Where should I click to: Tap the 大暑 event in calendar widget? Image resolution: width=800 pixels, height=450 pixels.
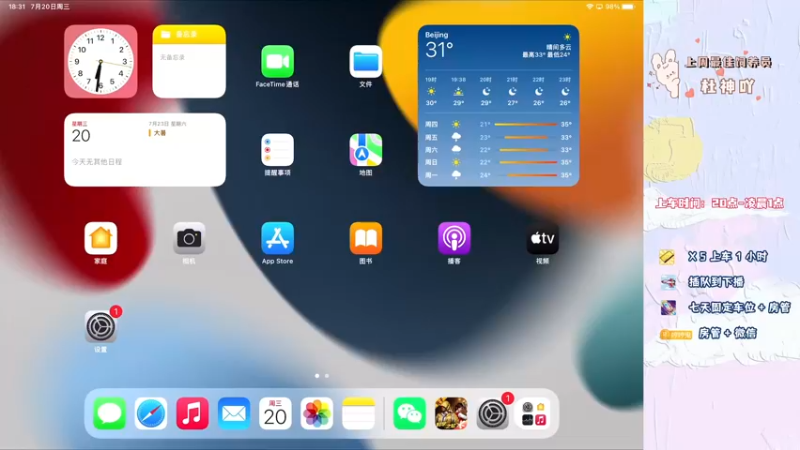pyautogui.click(x=160, y=133)
